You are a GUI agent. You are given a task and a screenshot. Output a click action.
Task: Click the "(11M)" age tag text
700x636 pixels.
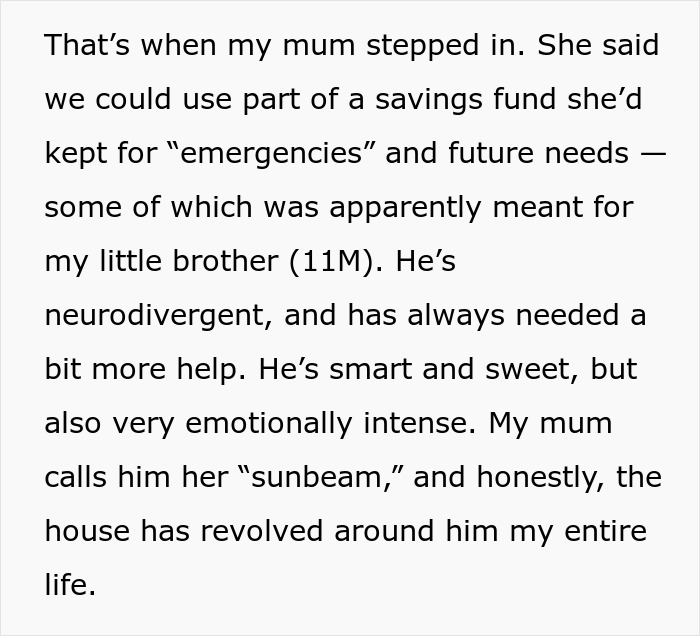point(337,261)
